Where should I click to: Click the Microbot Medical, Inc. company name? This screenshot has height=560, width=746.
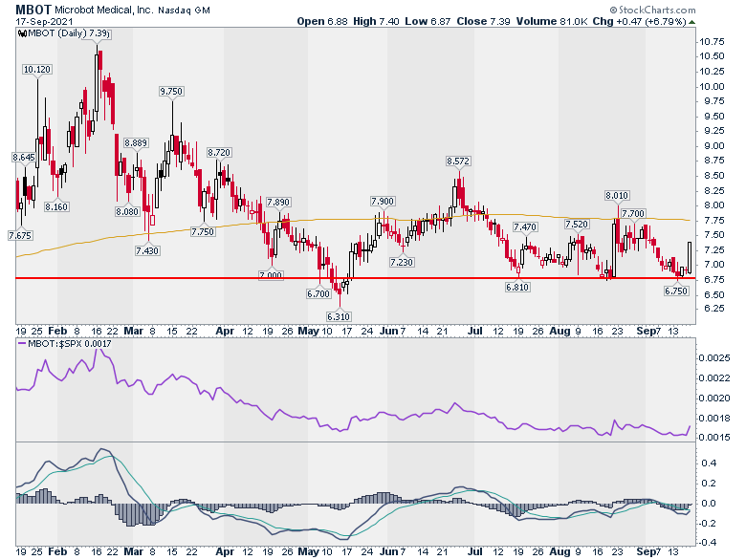tap(103, 10)
